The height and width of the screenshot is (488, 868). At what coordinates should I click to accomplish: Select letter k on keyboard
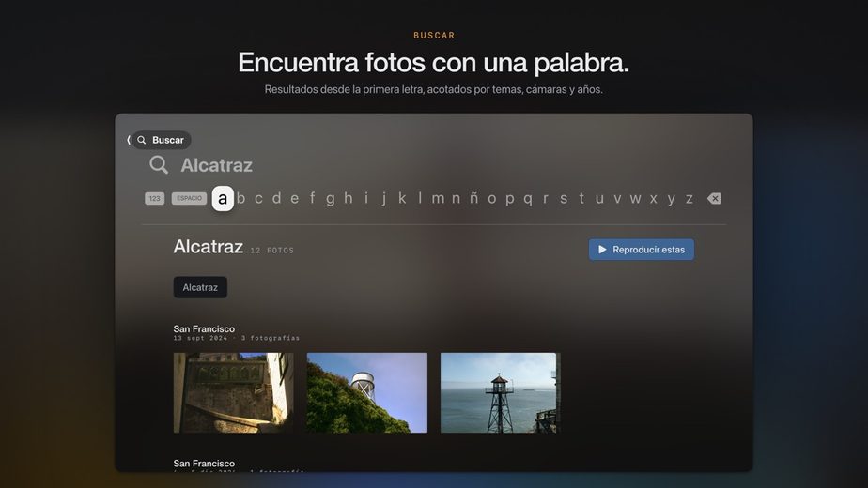(402, 198)
